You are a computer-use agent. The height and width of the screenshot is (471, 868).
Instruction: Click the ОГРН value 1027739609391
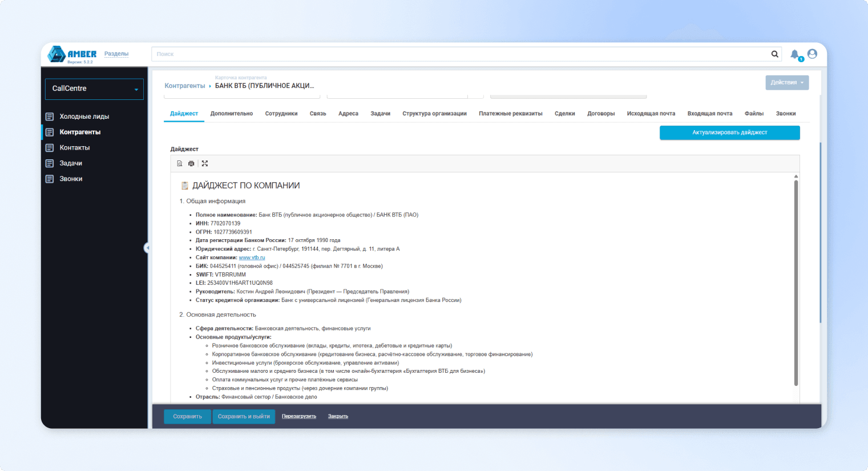pyautogui.click(x=233, y=232)
